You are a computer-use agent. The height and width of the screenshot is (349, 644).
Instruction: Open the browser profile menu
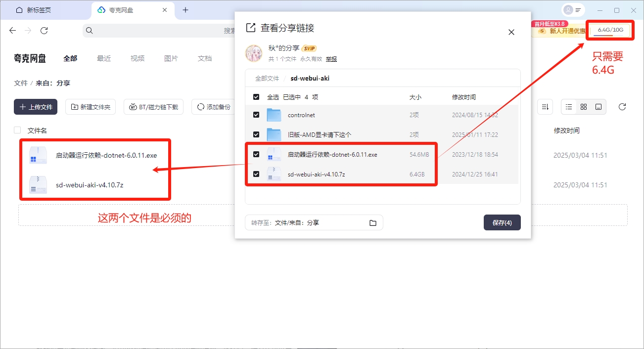573,10
